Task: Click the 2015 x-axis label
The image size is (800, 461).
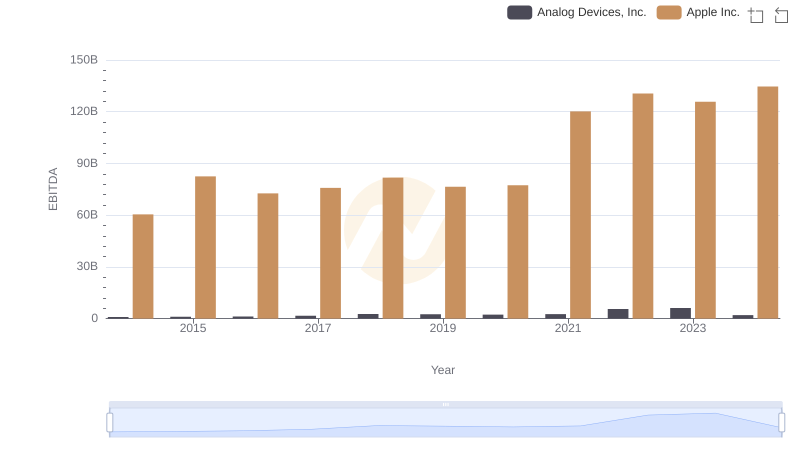Action: [193, 328]
